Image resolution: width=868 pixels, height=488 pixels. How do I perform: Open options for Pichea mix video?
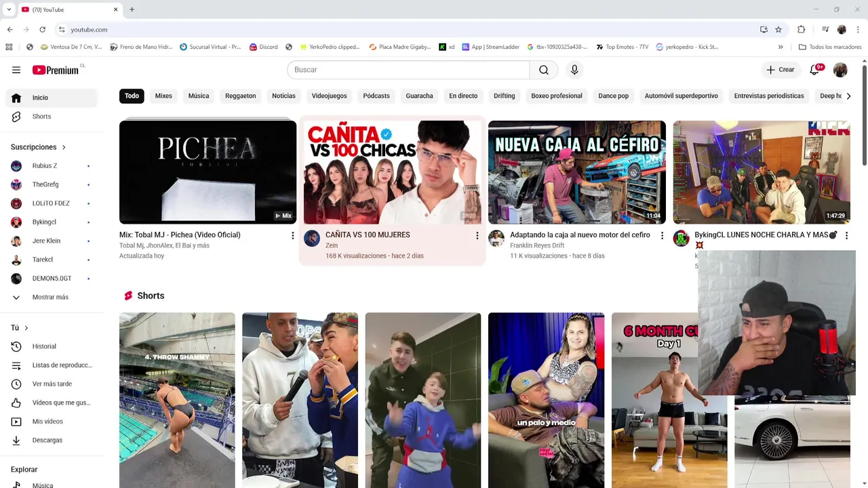coord(293,235)
